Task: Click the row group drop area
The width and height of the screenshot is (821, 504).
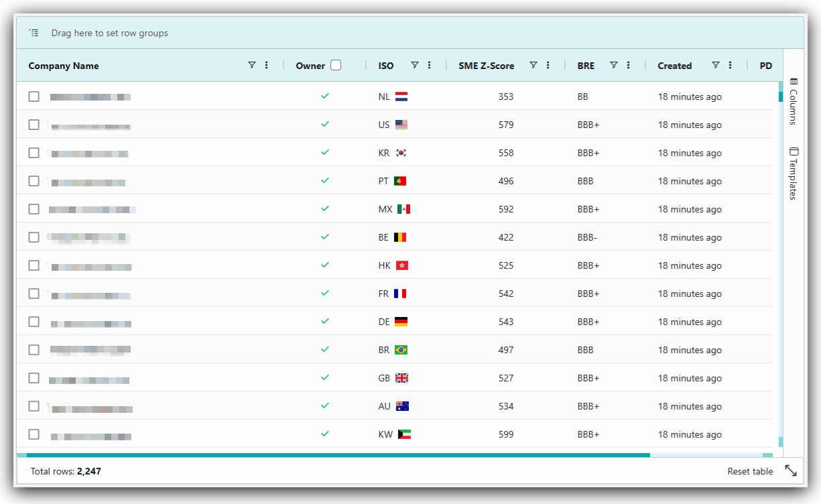Action: pos(410,33)
